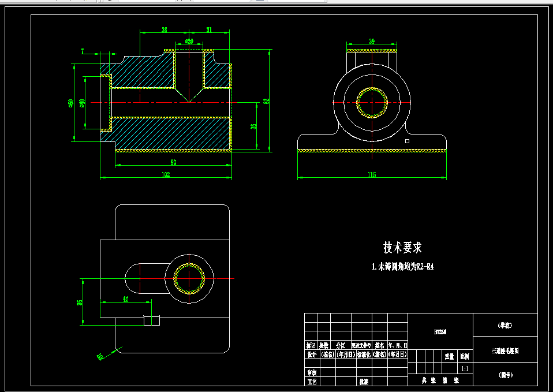Click the note 1.未铸圆角均为R2-R4
553x392 pixels.
(402, 267)
